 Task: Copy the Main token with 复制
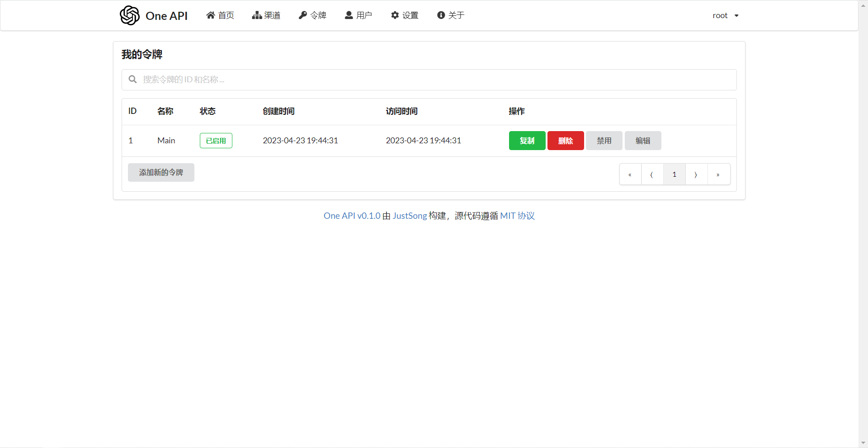[x=527, y=141]
